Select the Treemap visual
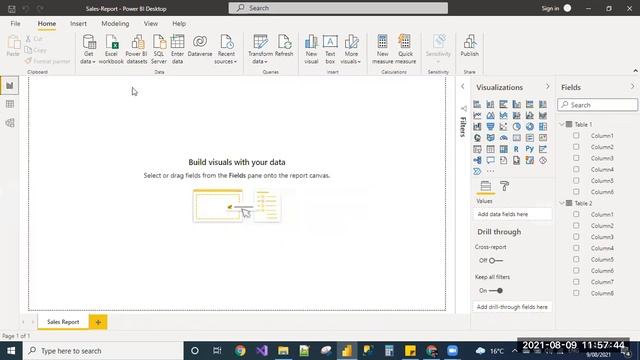 pyautogui.click(x=542, y=127)
